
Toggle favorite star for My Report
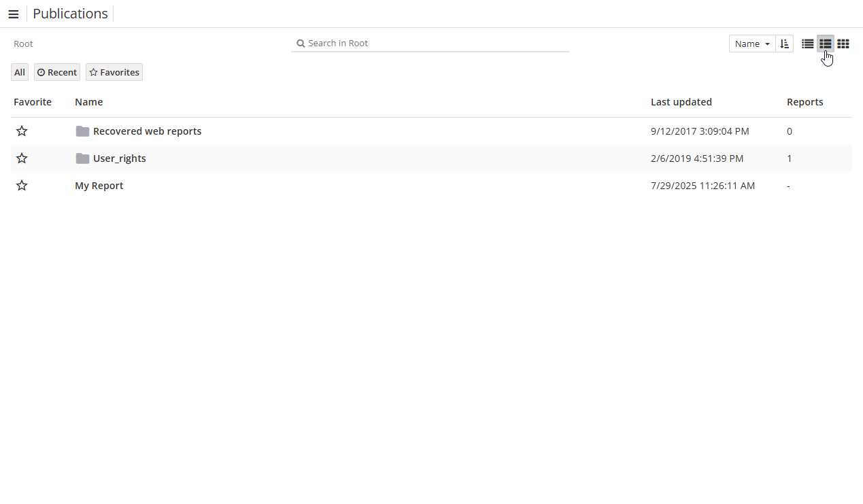[x=22, y=186]
